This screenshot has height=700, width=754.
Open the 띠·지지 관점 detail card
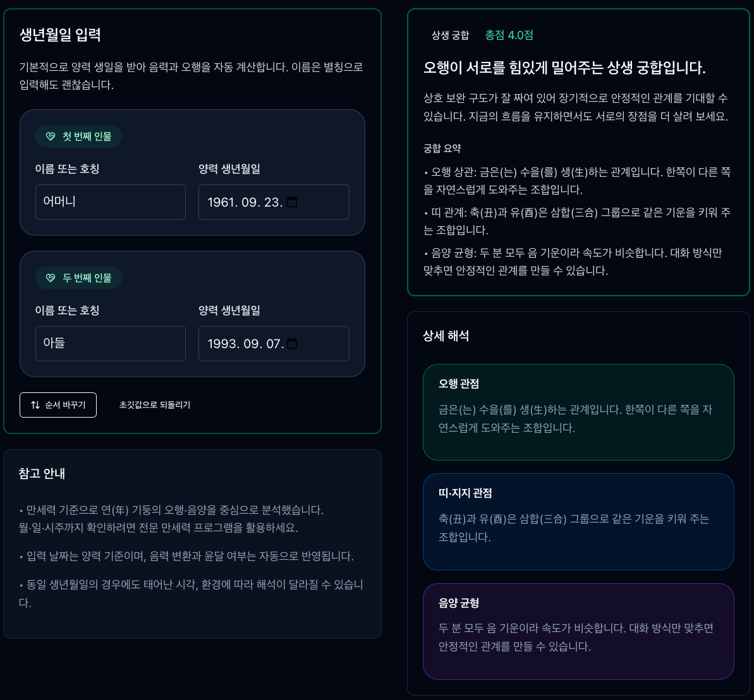pos(578,521)
